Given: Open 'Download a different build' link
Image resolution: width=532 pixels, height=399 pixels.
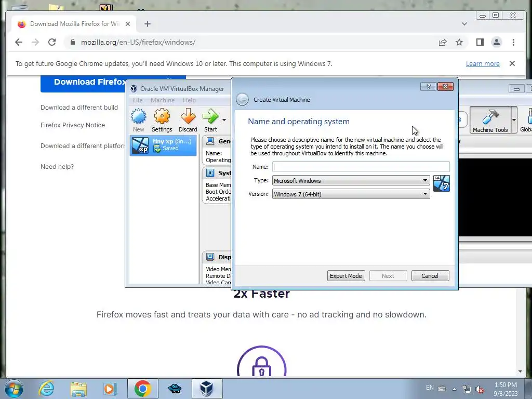Looking at the screenshot, I should (x=79, y=107).
